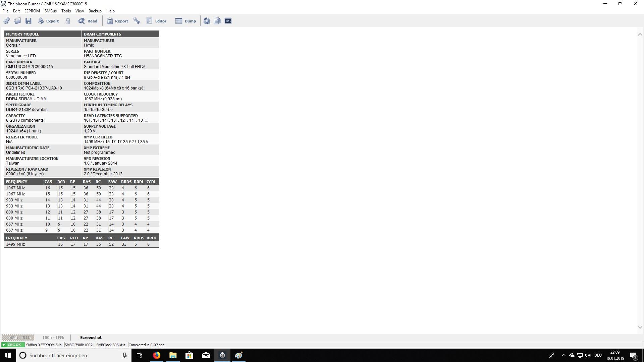Save the dump with floppy disk icon
644x362 pixels.
(x=29, y=21)
